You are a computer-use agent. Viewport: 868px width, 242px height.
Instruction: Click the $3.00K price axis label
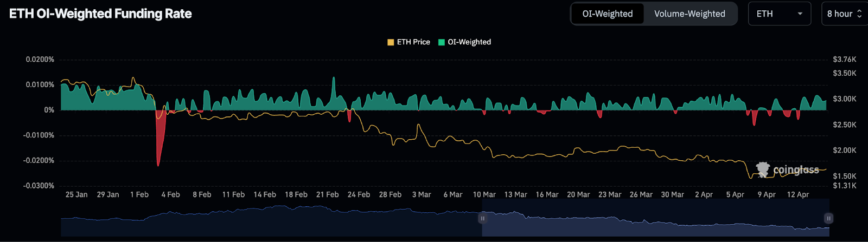click(845, 99)
